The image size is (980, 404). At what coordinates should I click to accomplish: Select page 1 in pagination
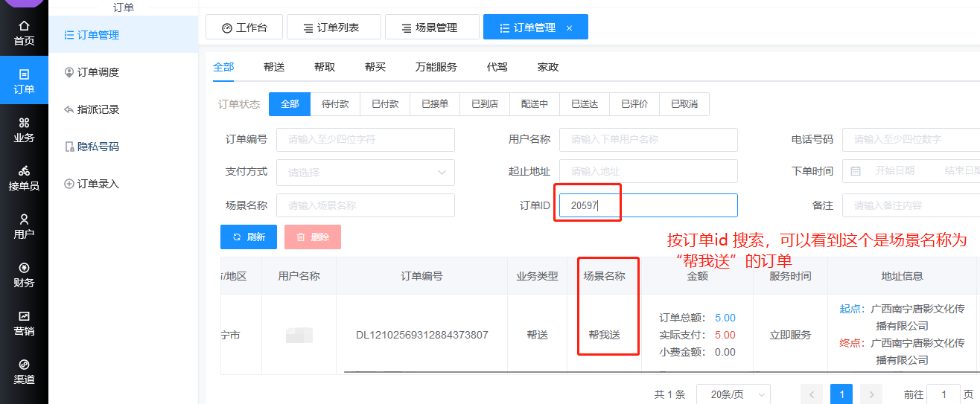coord(841,394)
